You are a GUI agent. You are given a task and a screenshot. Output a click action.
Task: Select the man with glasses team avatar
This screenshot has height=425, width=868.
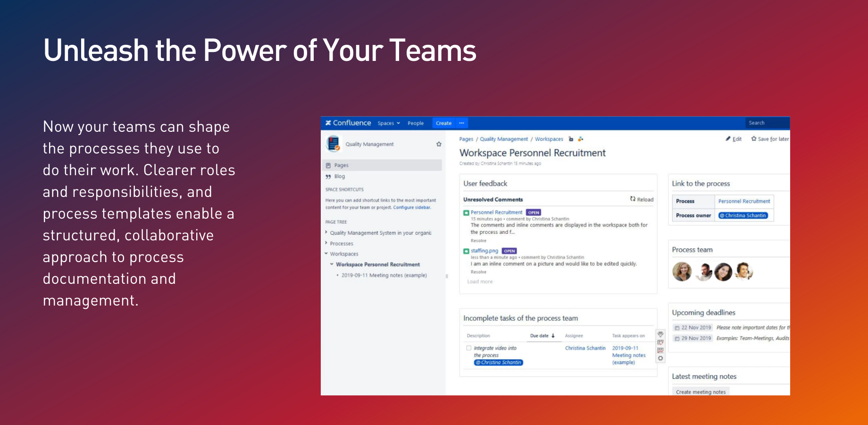(703, 272)
